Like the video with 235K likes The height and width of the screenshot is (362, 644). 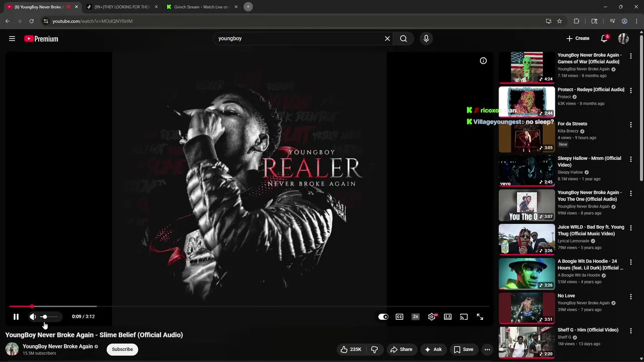click(351, 349)
